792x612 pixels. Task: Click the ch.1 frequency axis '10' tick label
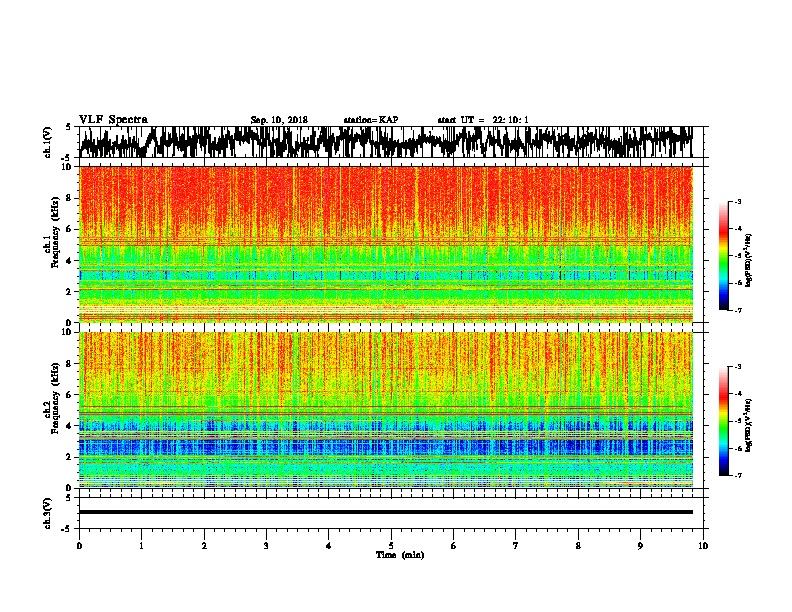(x=68, y=167)
